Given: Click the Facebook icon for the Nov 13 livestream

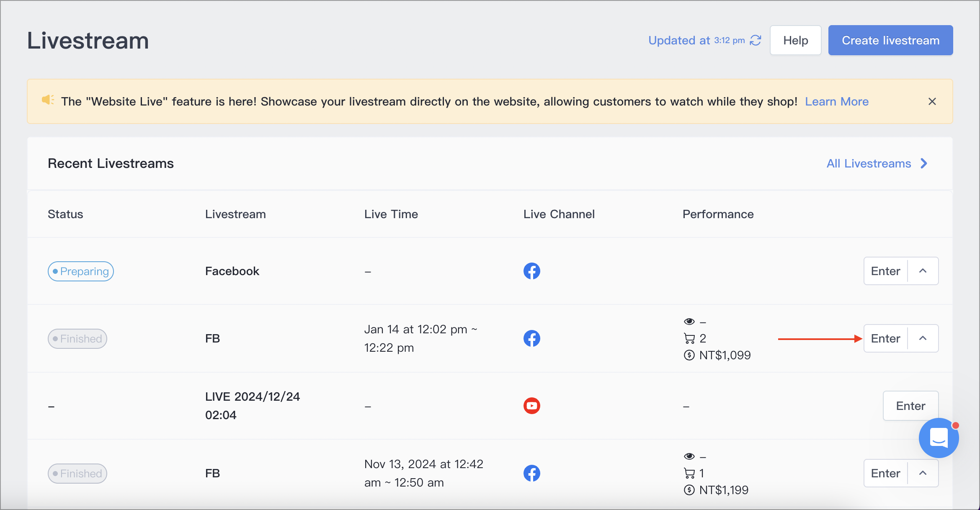Looking at the screenshot, I should click(532, 473).
